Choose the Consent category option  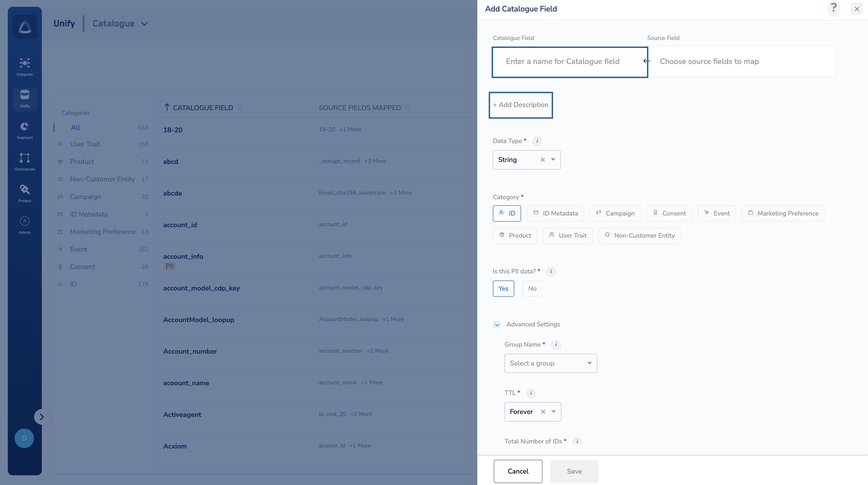(669, 213)
